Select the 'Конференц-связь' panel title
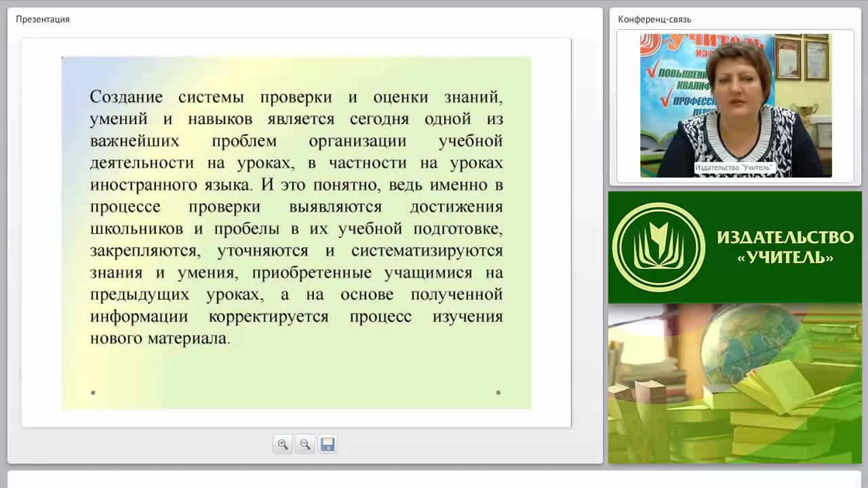 point(654,19)
